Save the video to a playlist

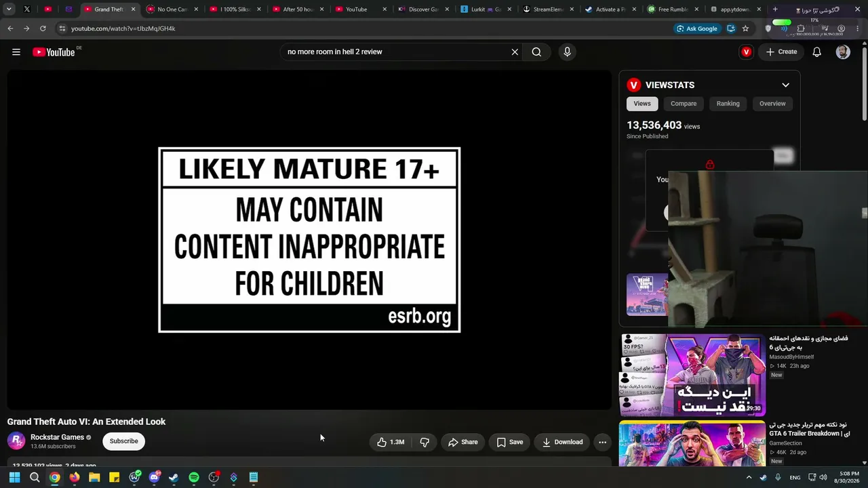coord(510,442)
